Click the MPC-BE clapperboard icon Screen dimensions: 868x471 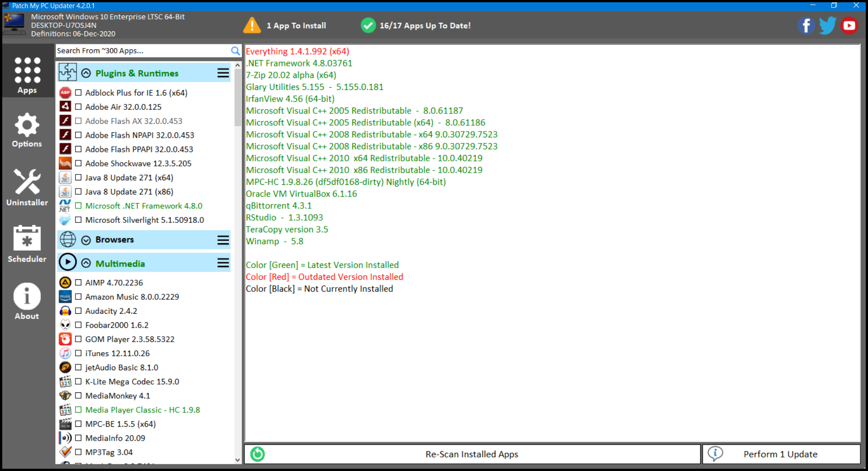[x=65, y=424]
